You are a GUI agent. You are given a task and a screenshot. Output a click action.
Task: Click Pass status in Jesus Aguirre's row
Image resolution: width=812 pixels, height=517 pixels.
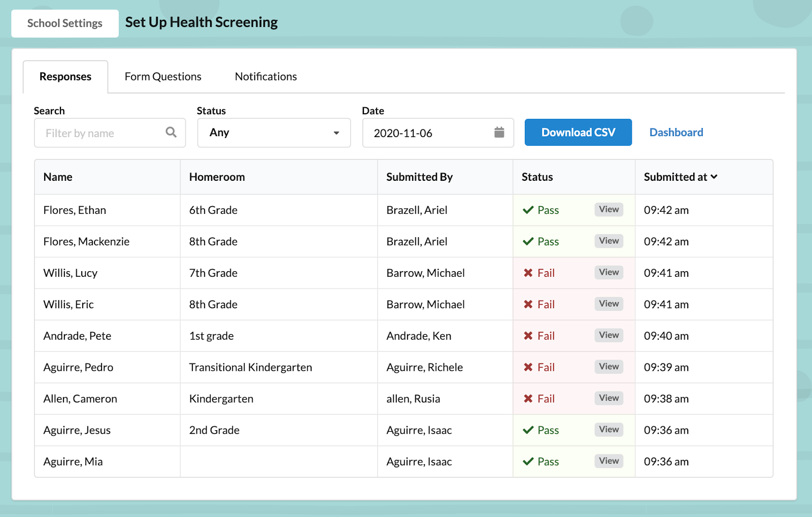click(541, 431)
